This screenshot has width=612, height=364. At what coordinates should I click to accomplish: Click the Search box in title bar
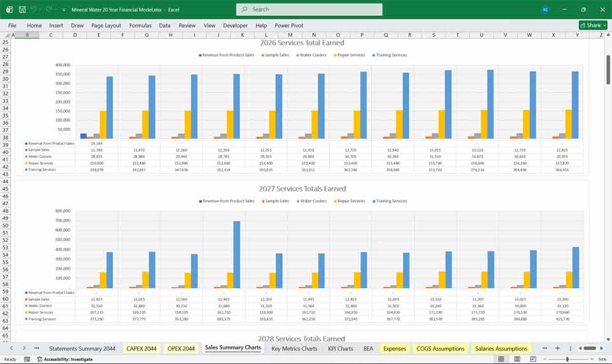[309, 9]
